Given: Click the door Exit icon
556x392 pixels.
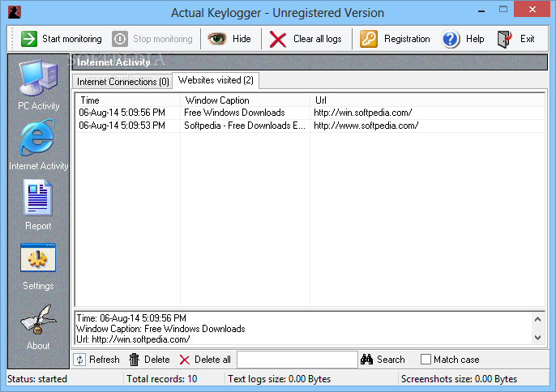Looking at the screenshot, I should (x=505, y=39).
